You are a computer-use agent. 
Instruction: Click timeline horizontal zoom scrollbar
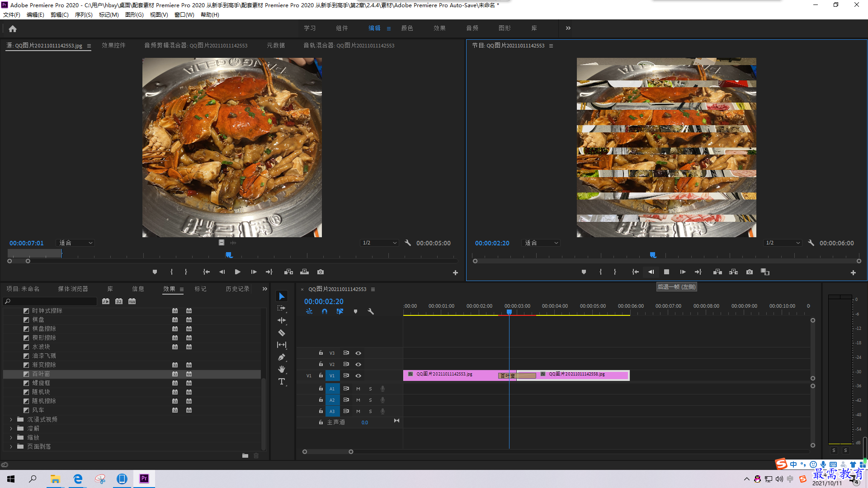[328, 452]
